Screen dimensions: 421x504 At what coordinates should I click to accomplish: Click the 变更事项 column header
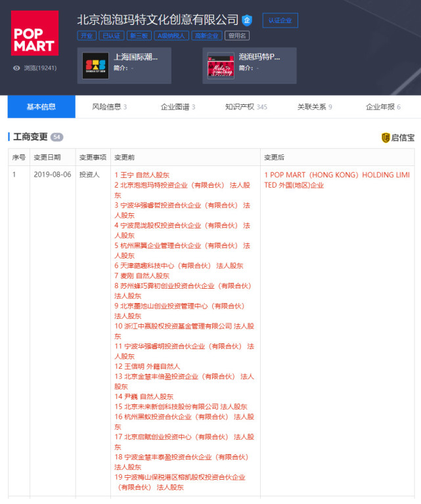93,157
